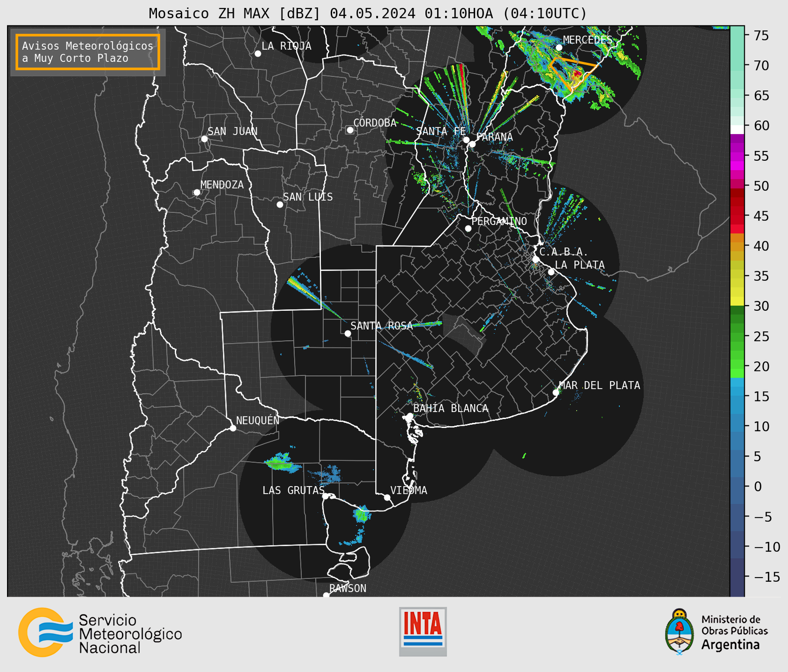788x672 pixels.
Task: Click the MAR DEL PLATA city marker dot
Action: [x=556, y=393]
